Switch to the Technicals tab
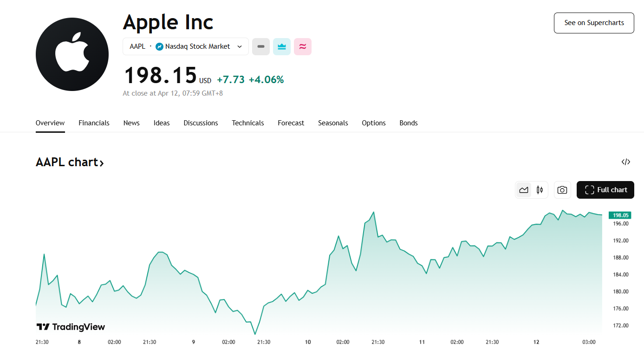Image resolution: width=644 pixels, height=357 pixels. pos(248,123)
